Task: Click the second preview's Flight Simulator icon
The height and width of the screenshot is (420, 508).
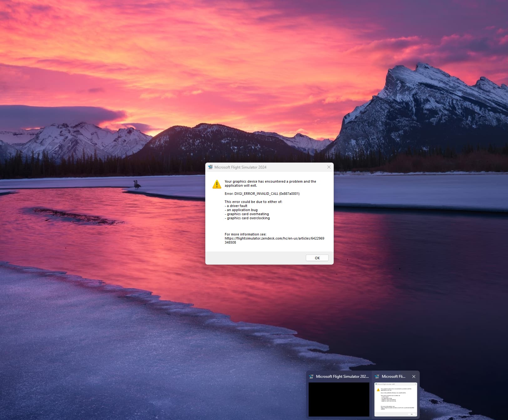Action: point(377,377)
